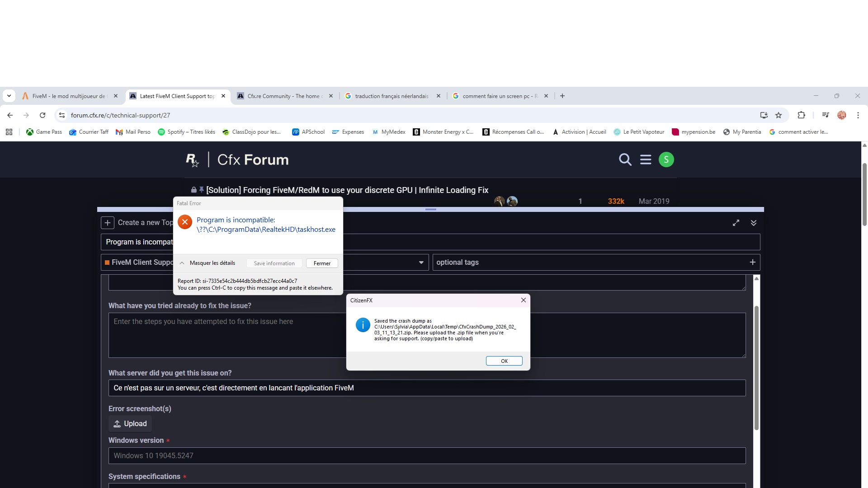Bookmark this page with the star icon
The height and width of the screenshot is (488, 868).
click(x=778, y=115)
